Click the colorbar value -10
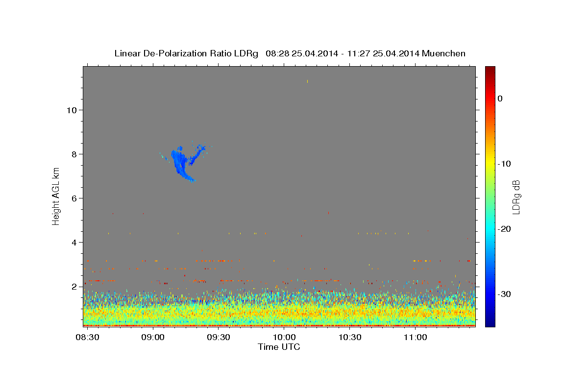 504,164
